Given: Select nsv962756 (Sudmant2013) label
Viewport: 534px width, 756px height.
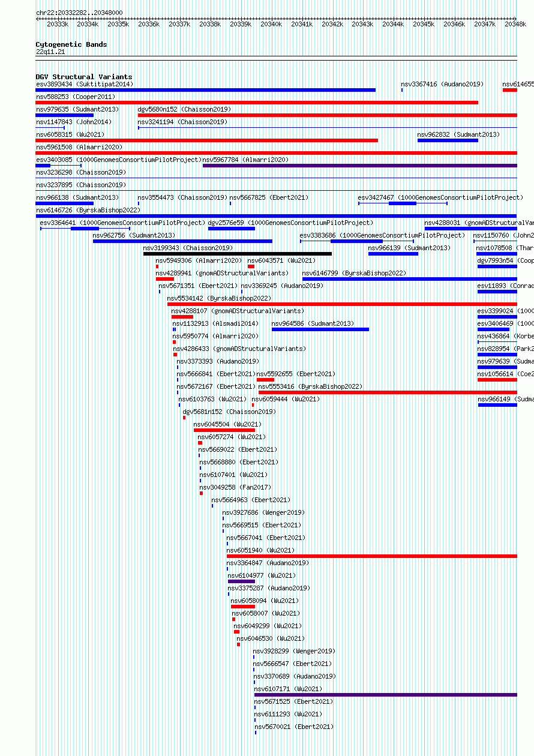Looking at the screenshot, I should click(134, 236).
